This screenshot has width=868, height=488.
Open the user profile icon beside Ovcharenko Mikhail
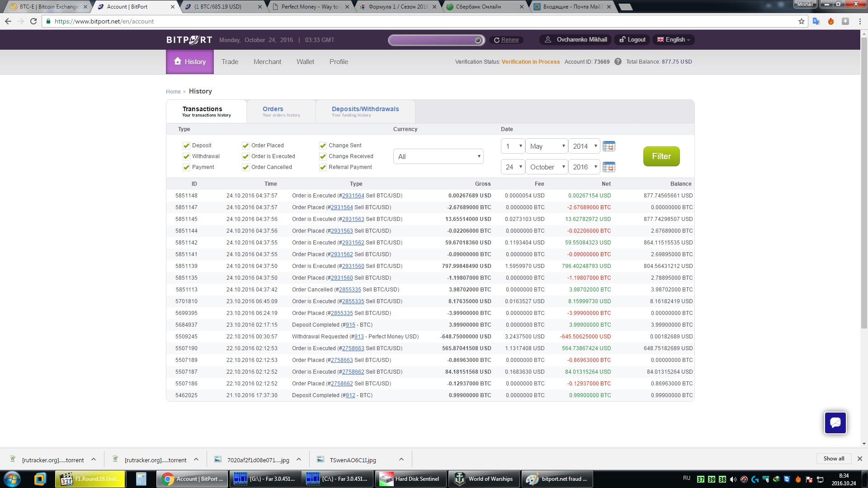548,40
